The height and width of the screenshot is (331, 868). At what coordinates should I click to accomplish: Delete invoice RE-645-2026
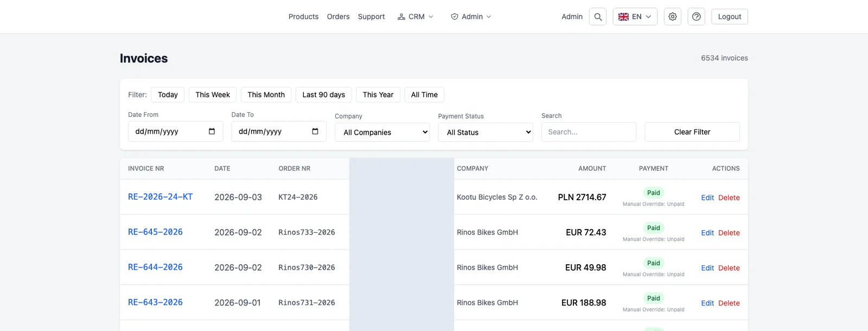point(729,233)
